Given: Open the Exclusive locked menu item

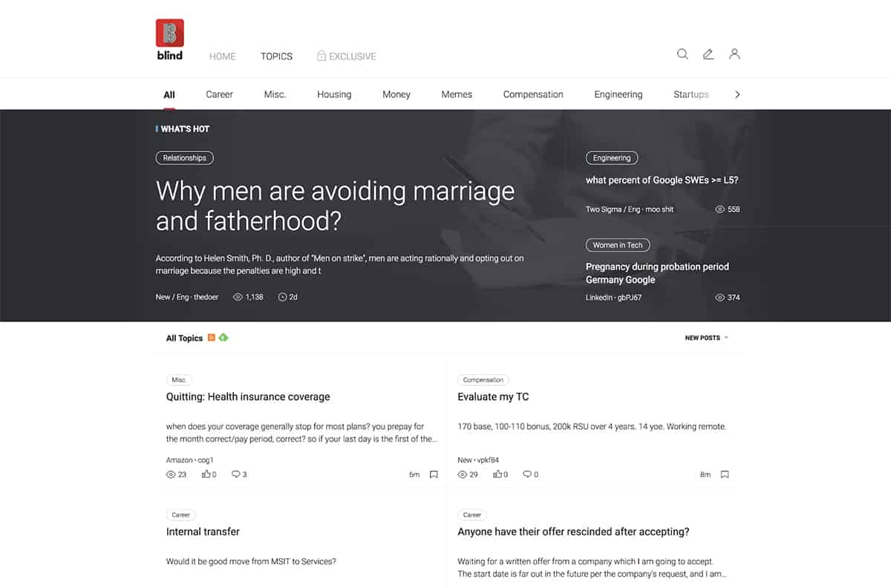Looking at the screenshot, I should (346, 56).
